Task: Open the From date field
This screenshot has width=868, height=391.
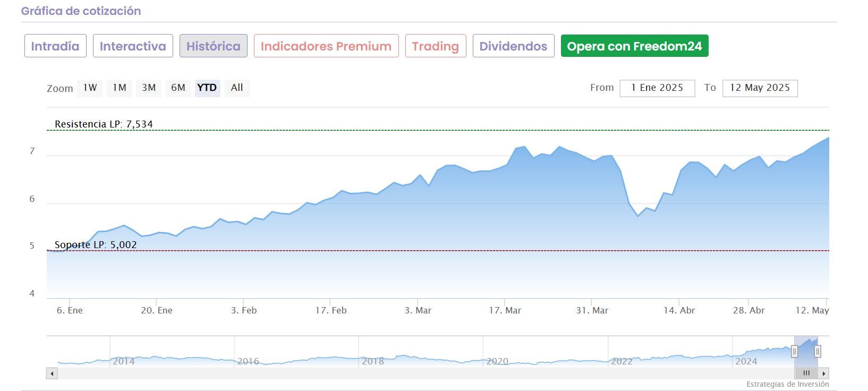Action: [x=657, y=88]
